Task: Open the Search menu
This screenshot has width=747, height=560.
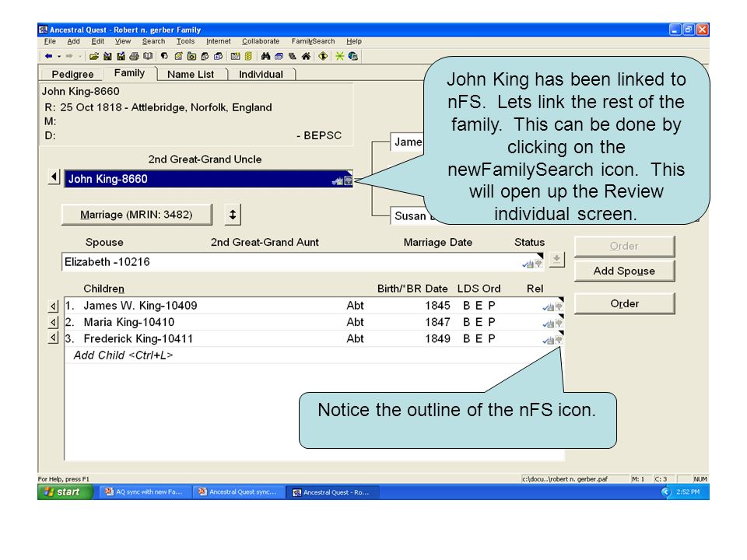Action: coord(153,41)
